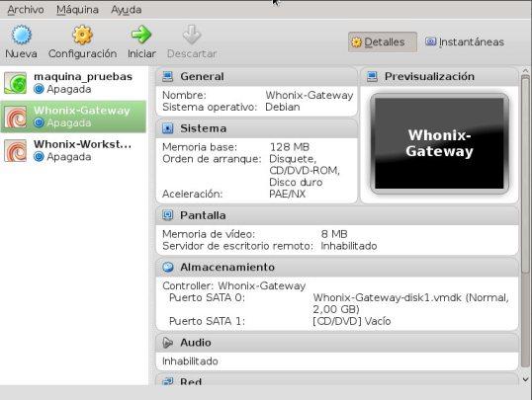The height and width of the screenshot is (400, 532).
Task: Open the Máquina menu
Action: (77, 10)
